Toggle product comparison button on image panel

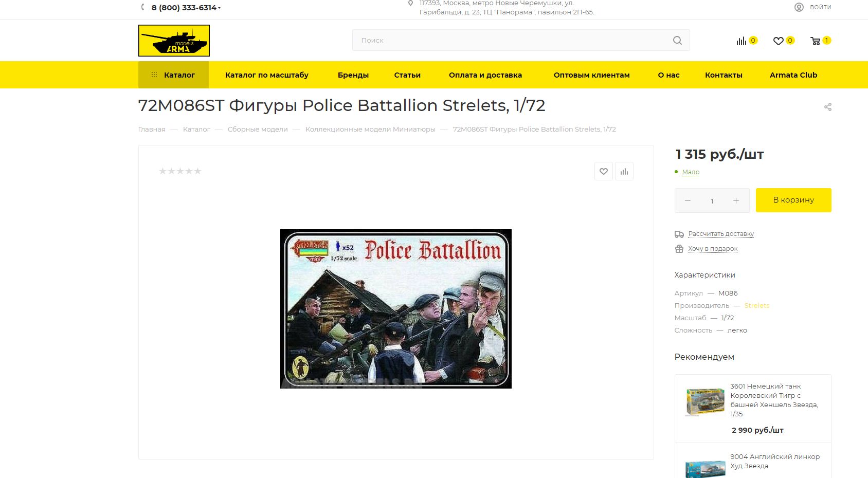(624, 171)
